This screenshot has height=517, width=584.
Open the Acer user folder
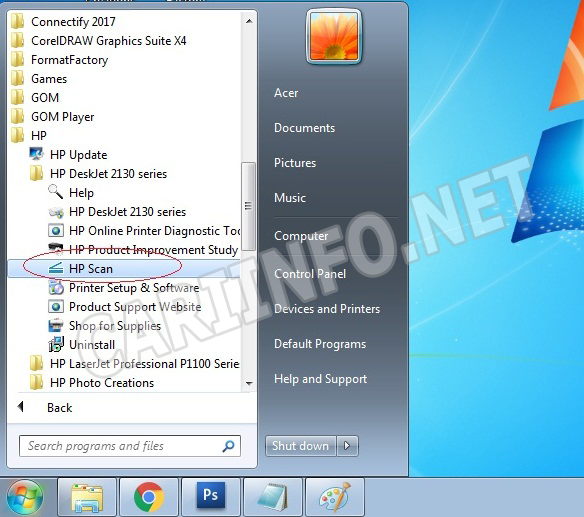pyautogui.click(x=286, y=93)
